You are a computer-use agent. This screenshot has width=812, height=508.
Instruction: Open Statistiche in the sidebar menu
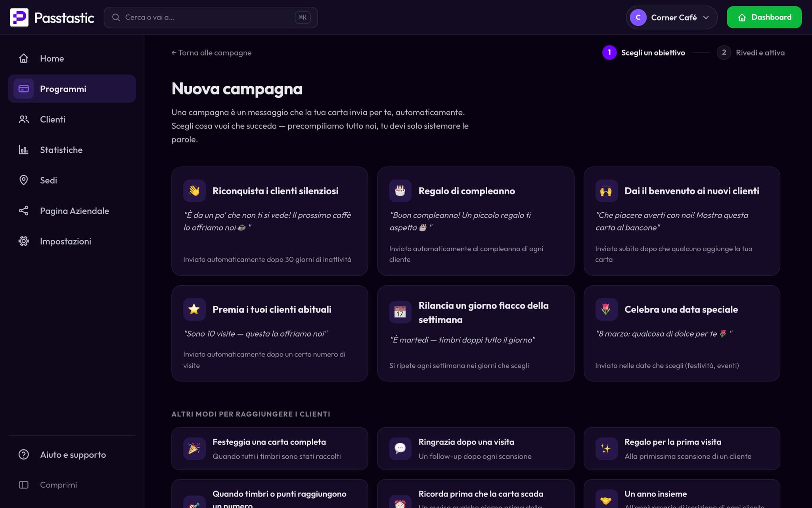pyautogui.click(x=72, y=150)
